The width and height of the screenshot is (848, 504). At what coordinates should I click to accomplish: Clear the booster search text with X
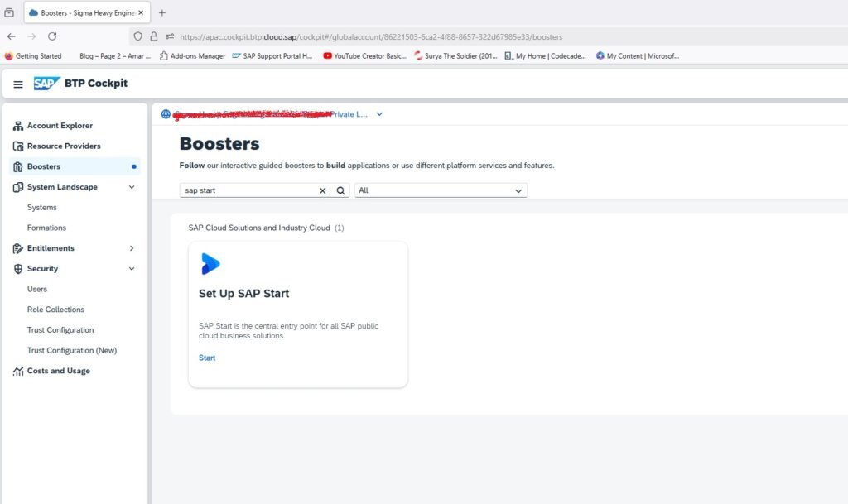pyautogui.click(x=323, y=190)
